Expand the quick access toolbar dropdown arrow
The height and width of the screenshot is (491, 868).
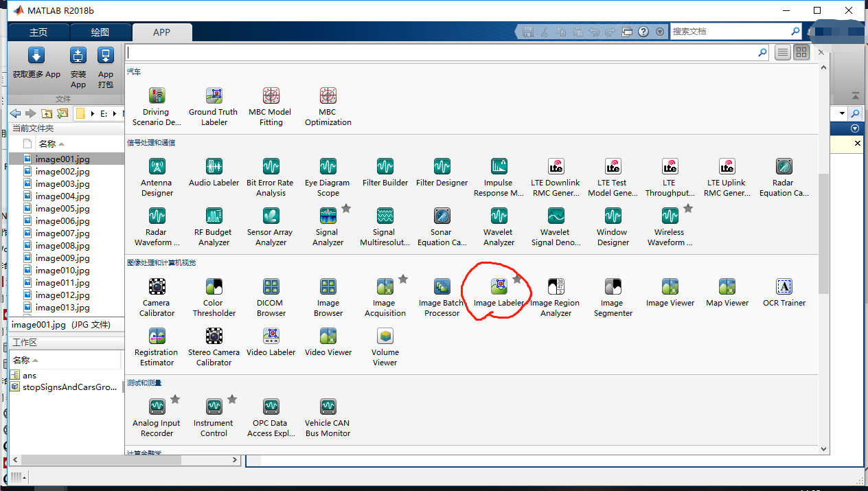660,32
